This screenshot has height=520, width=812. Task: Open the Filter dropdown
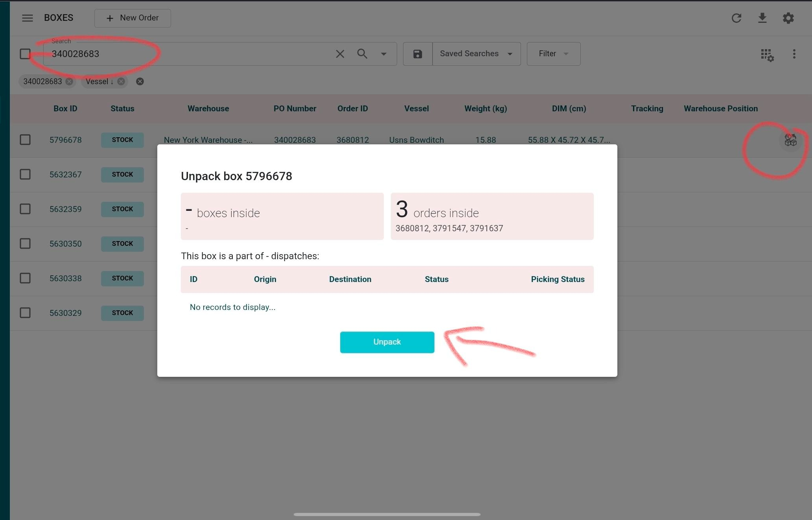pos(553,54)
